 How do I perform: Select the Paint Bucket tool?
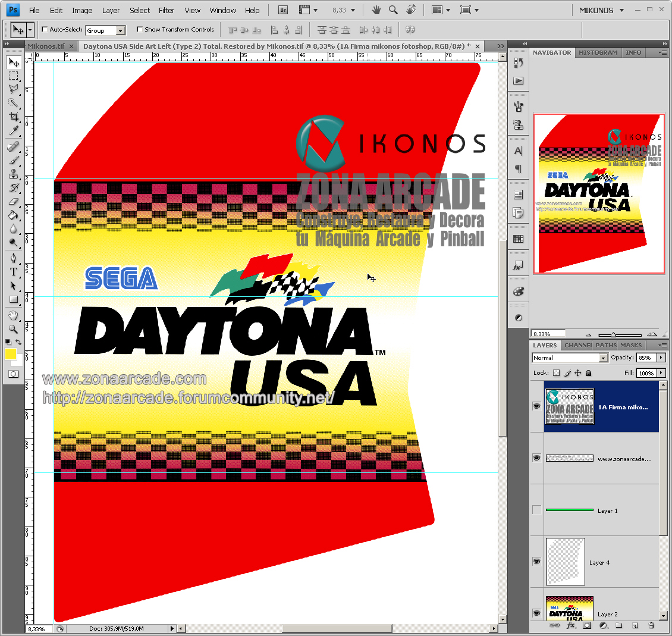point(14,215)
